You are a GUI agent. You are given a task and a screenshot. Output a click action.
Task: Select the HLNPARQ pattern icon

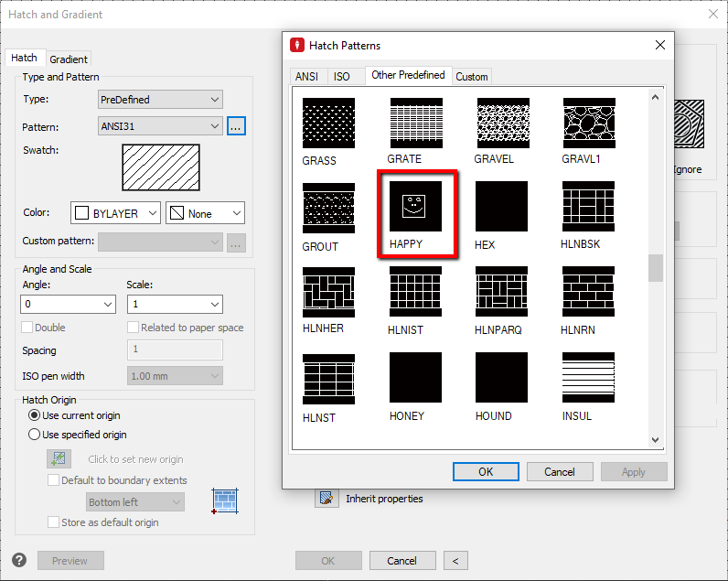(502, 292)
